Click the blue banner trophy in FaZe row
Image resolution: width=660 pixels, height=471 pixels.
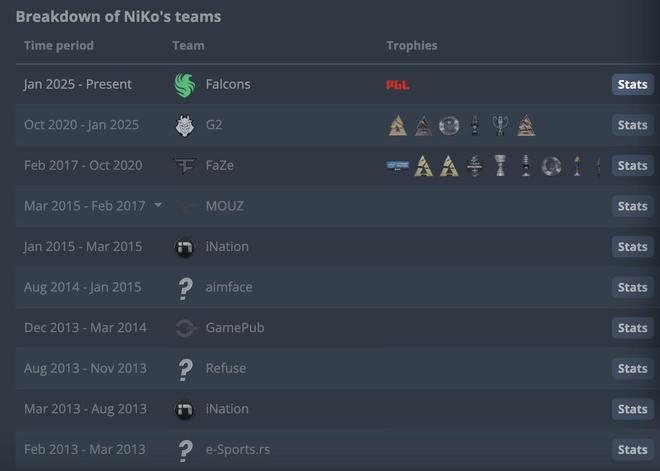(398, 165)
